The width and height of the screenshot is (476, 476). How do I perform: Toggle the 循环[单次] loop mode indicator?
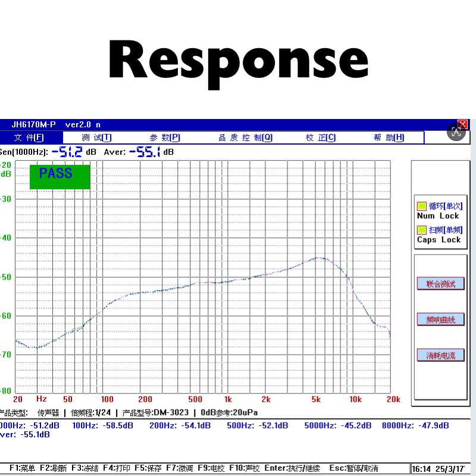click(422, 206)
